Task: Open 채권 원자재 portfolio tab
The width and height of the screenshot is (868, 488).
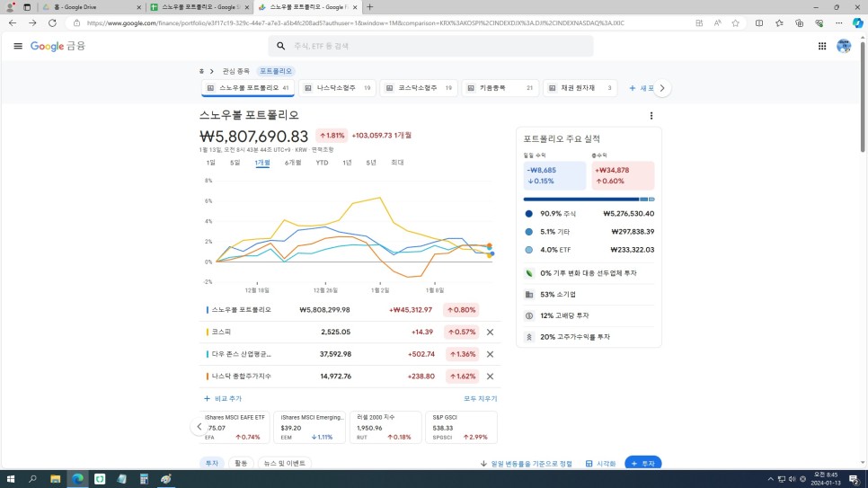Action: (x=580, y=88)
